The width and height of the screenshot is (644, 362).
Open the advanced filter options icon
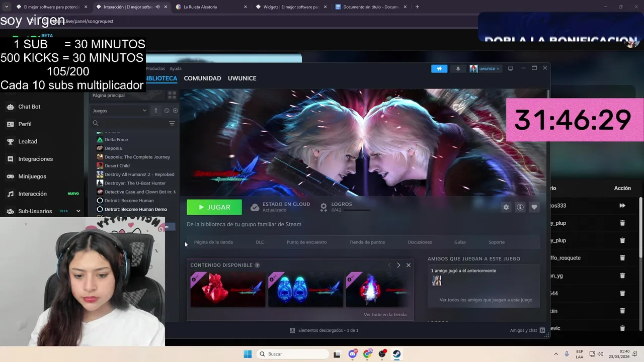coord(172,123)
